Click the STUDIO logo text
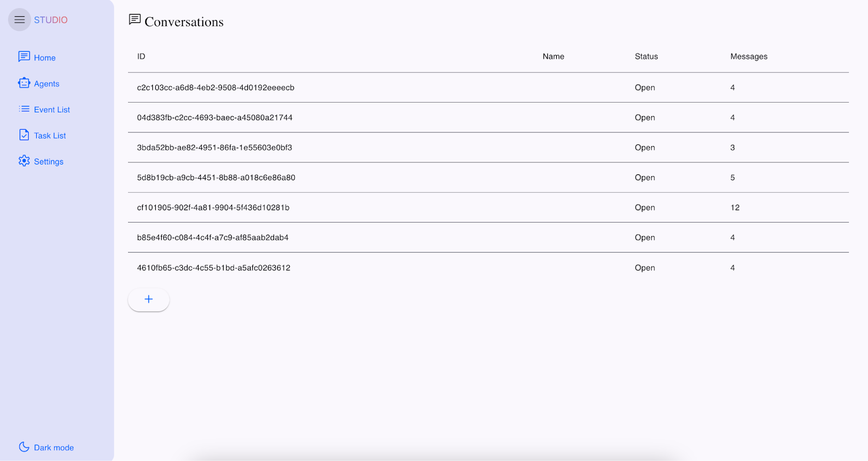 click(51, 20)
